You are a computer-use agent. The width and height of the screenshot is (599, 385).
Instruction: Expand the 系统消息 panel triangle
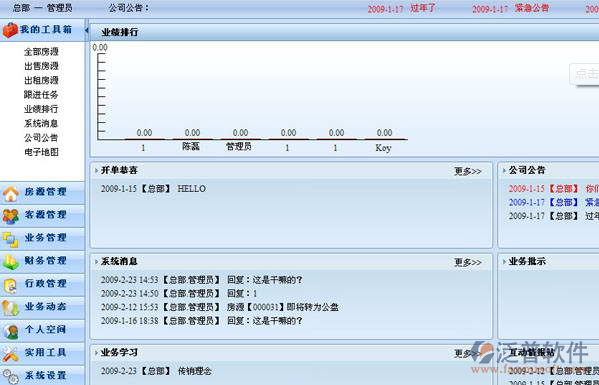(96, 262)
